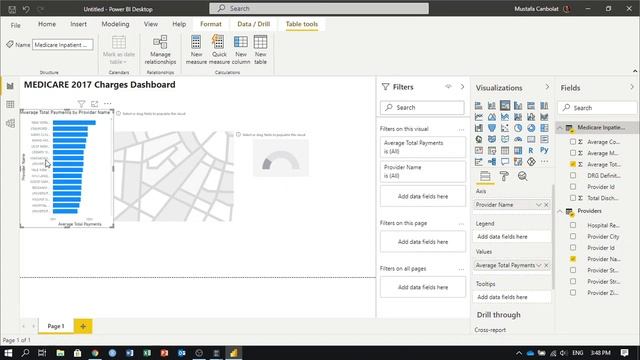The width and height of the screenshot is (640, 360).
Task: Select the R script visual
Action: pyautogui.click(x=531, y=151)
